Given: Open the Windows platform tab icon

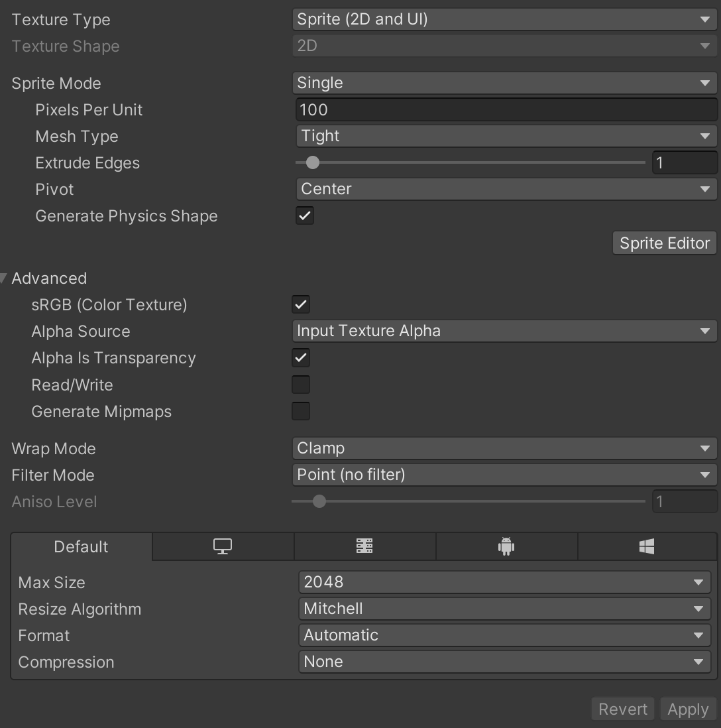Looking at the screenshot, I should 647,546.
